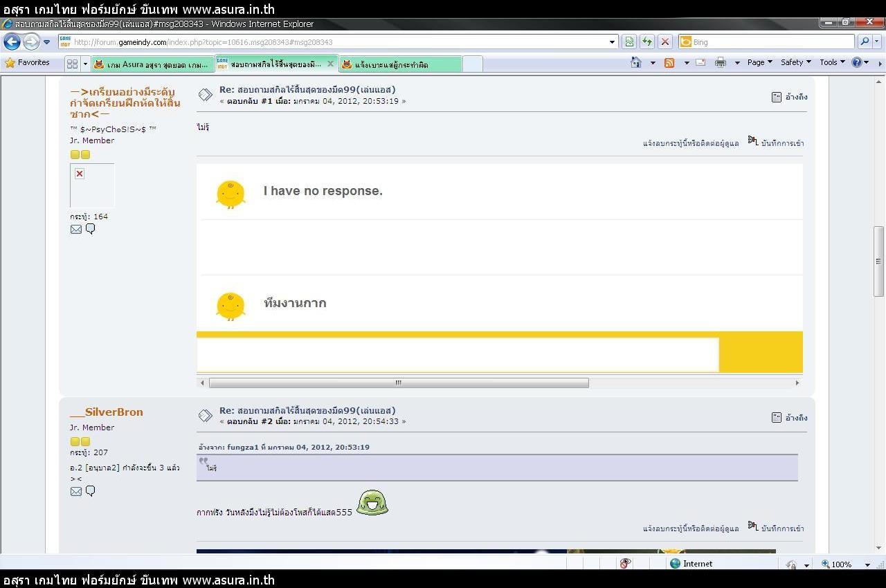The image size is (886, 588).
Task: Click the privacy report eye icon
Action: point(625,564)
